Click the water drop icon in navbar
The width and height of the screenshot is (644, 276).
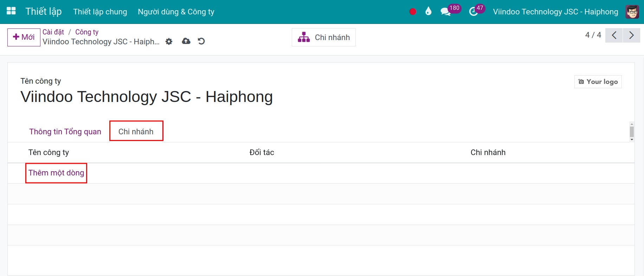pos(428,11)
